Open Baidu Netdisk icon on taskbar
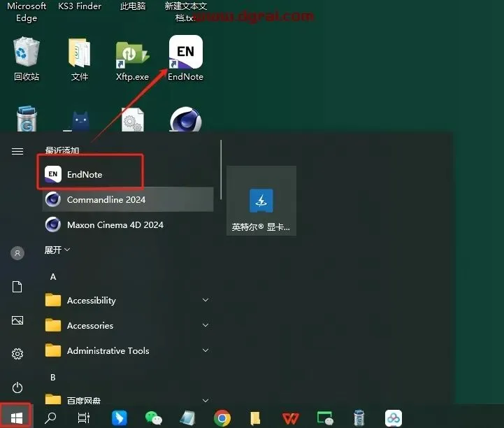Viewport: 504px width, 428px height. [x=394, y=418]
